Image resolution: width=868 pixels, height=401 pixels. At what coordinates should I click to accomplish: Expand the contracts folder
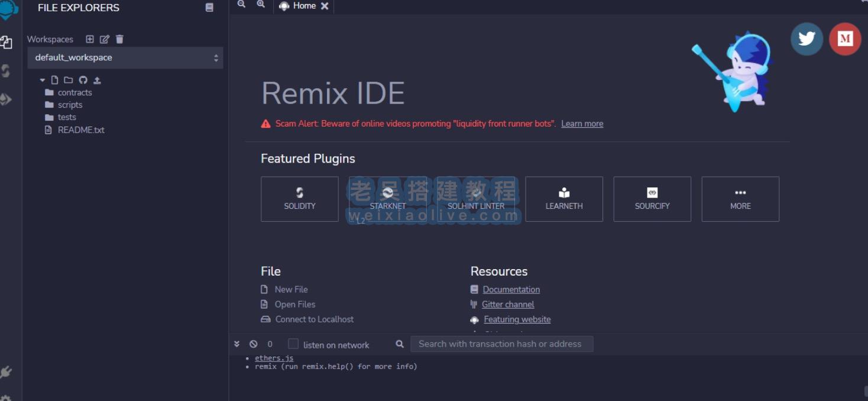(x=75, y=92)
